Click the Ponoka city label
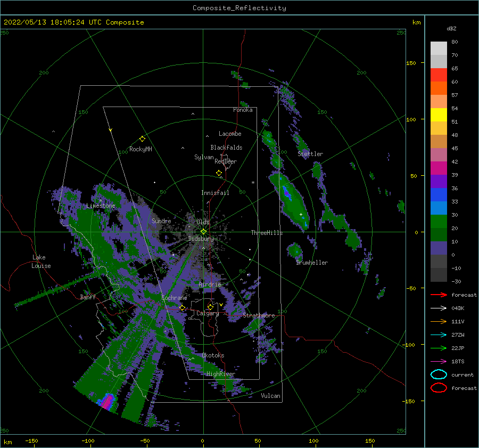This screenshot has width=479, height=448. click(243, 110)
